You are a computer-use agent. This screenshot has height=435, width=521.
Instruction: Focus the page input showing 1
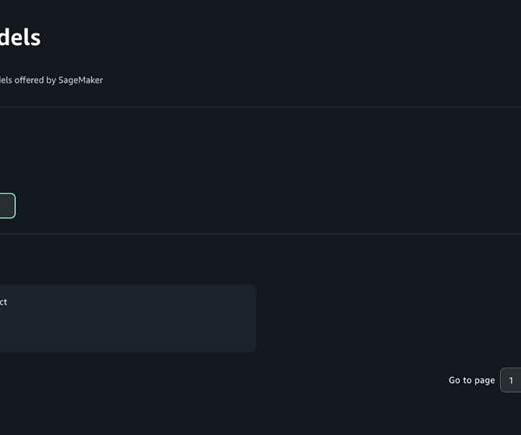(511, 380)
